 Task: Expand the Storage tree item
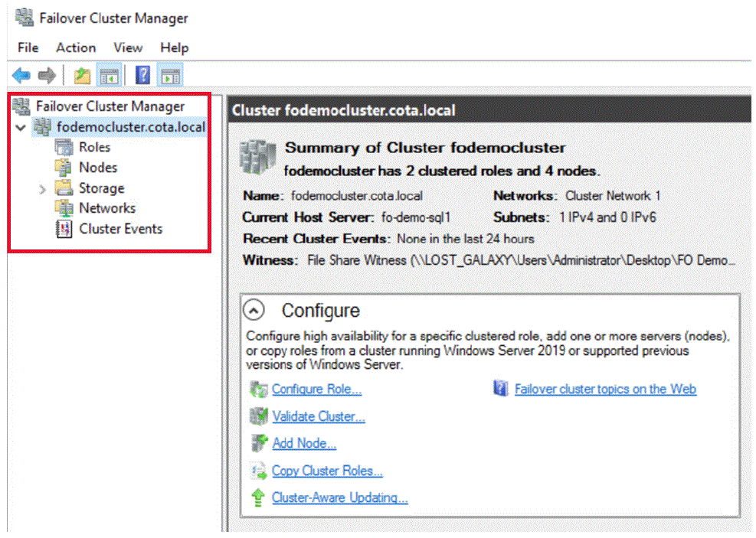click(x=43, y=187)
